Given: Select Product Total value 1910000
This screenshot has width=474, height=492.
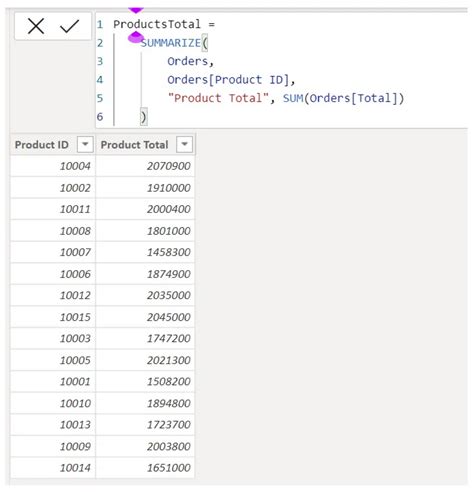Looking at the screenshot, I should (x=145, y=187).
